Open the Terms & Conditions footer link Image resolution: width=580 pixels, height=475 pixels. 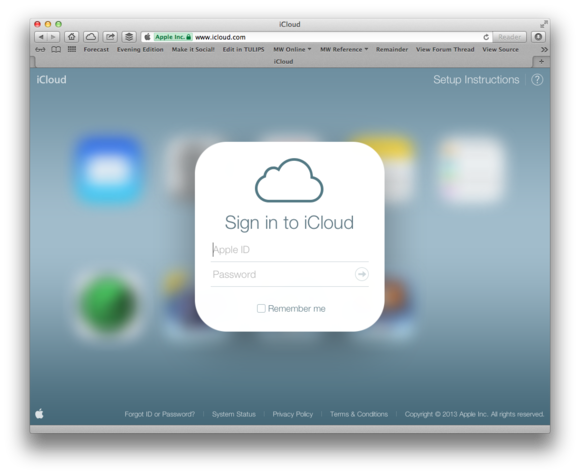tap(359, 414)
